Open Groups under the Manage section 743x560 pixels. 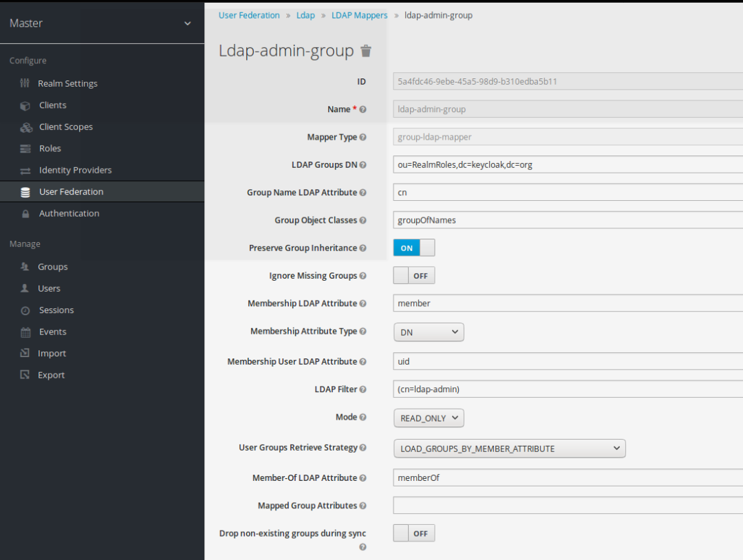[x=52, y=266]
